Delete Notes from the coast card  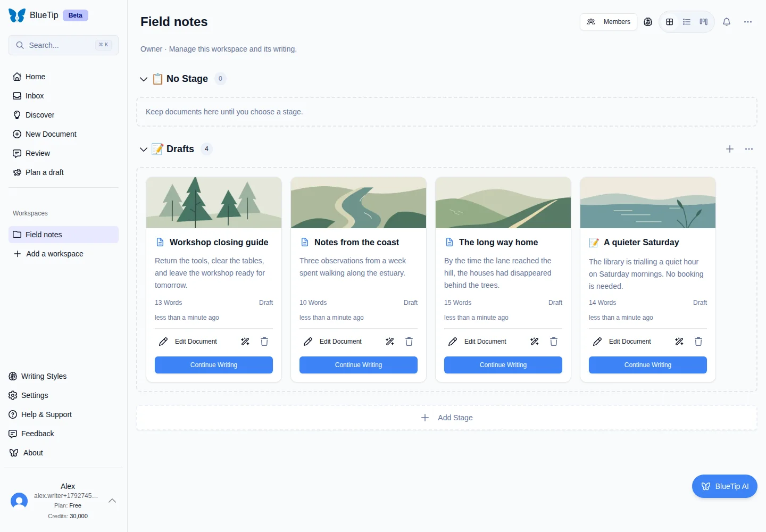(409, 342)
